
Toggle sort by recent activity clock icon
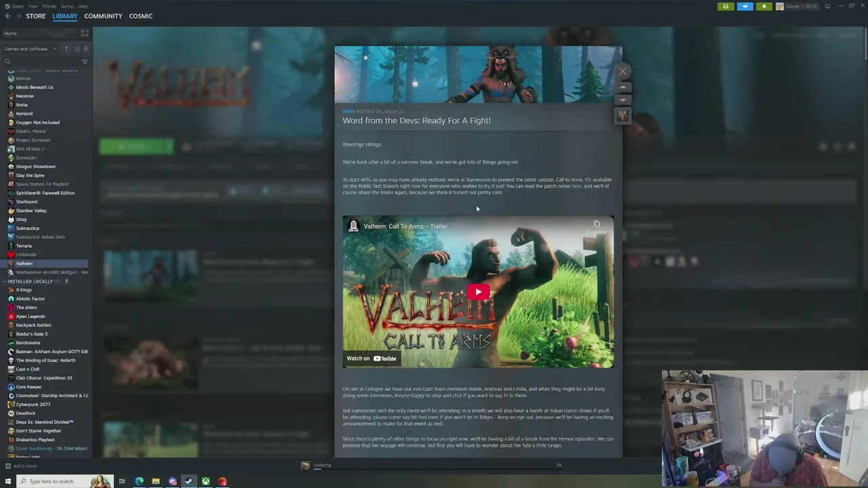77,49
